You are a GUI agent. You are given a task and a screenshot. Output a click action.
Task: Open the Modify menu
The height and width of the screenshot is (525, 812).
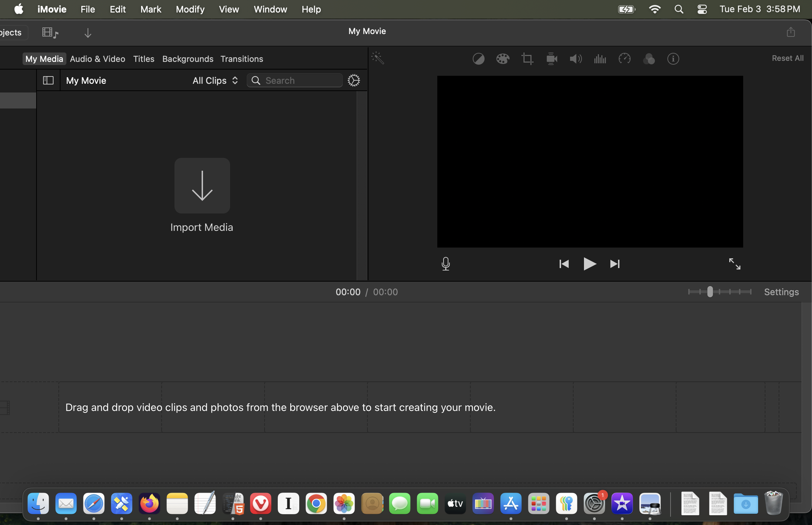coord(190,9)
